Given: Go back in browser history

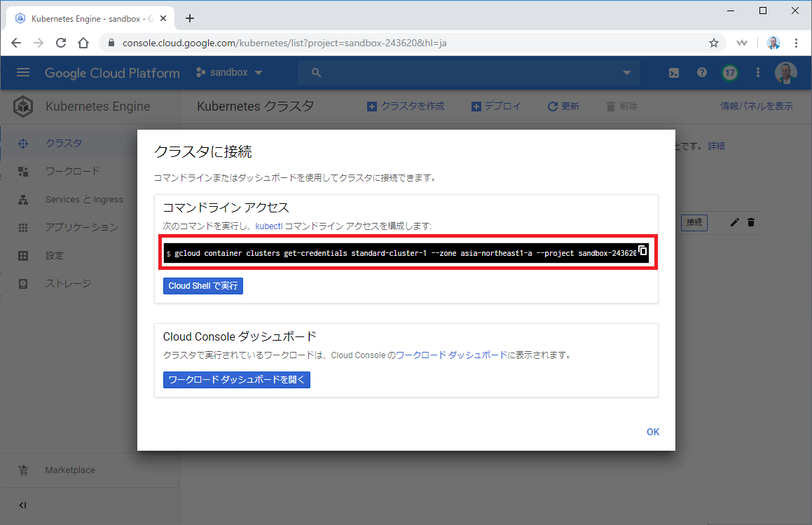Looking at the screenshot, I should (16, 43).
